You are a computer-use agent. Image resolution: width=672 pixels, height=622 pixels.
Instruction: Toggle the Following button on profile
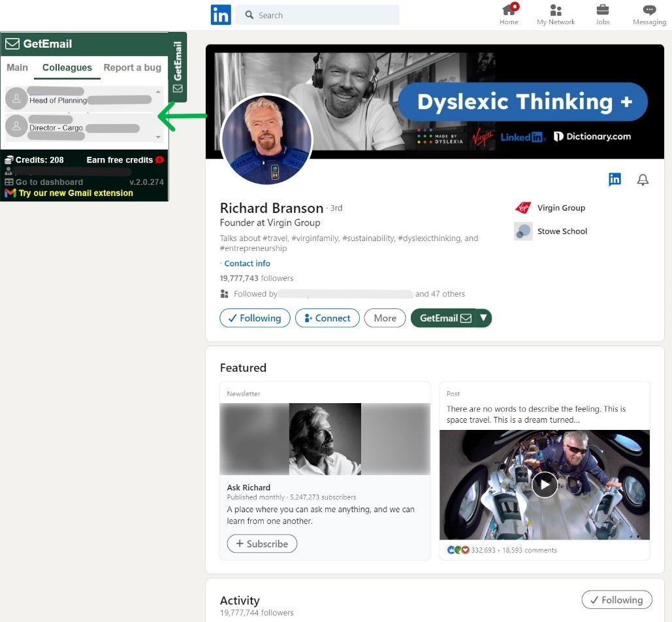(x=255, y=318)
